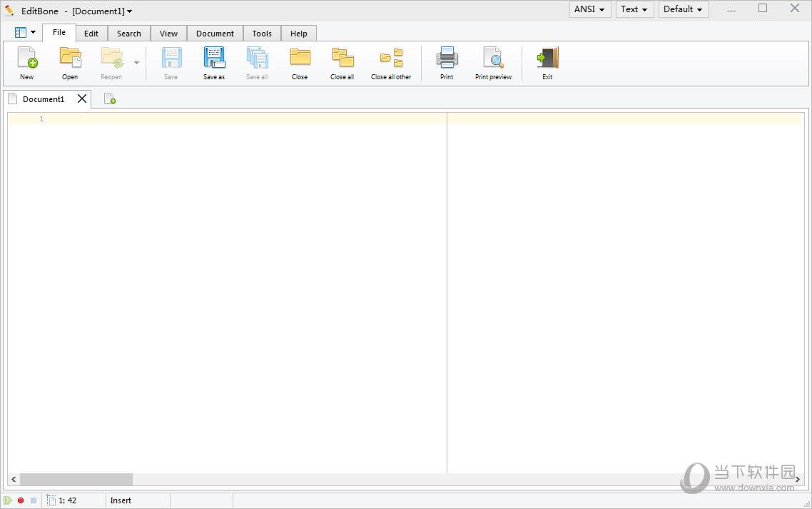The image size is (812, 509).
Task: Click the caret position icon in status bar
Action: point(51,500)
